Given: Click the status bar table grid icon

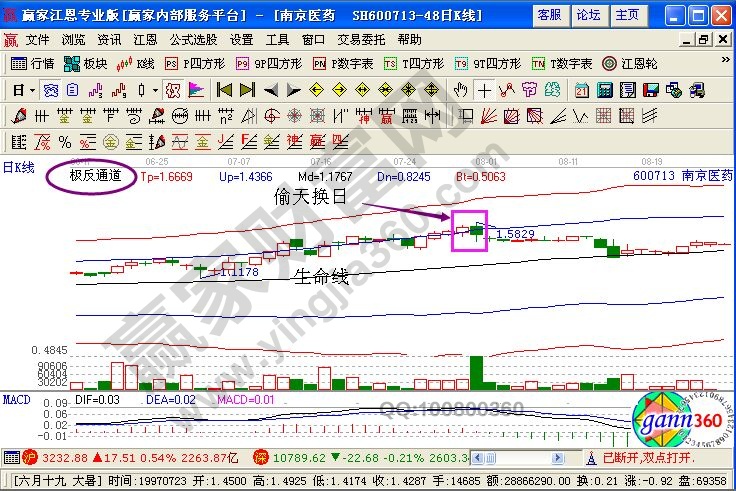Looking at the screenshot, I should click(x=12, y=457).
